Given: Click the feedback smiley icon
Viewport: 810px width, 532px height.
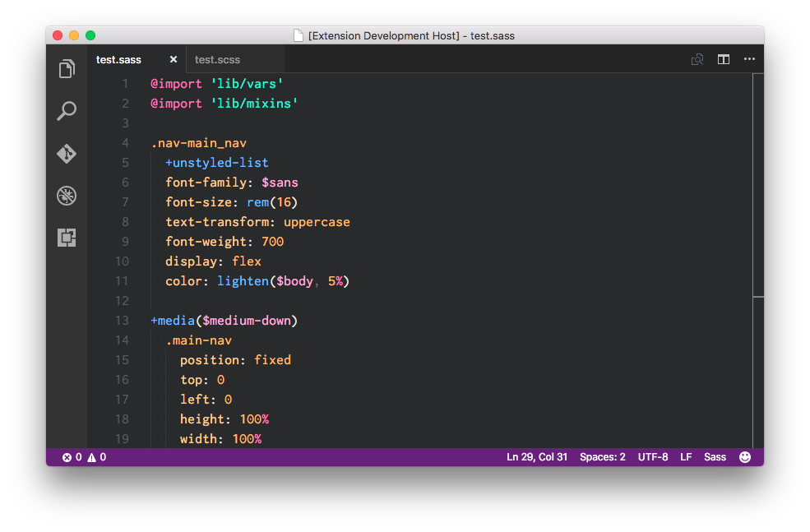Looking at the screenshot, I should pos(745,457).
